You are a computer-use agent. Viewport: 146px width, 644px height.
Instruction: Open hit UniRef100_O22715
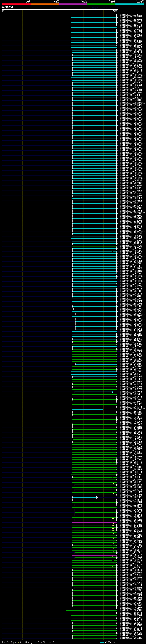tap(131, 15)
